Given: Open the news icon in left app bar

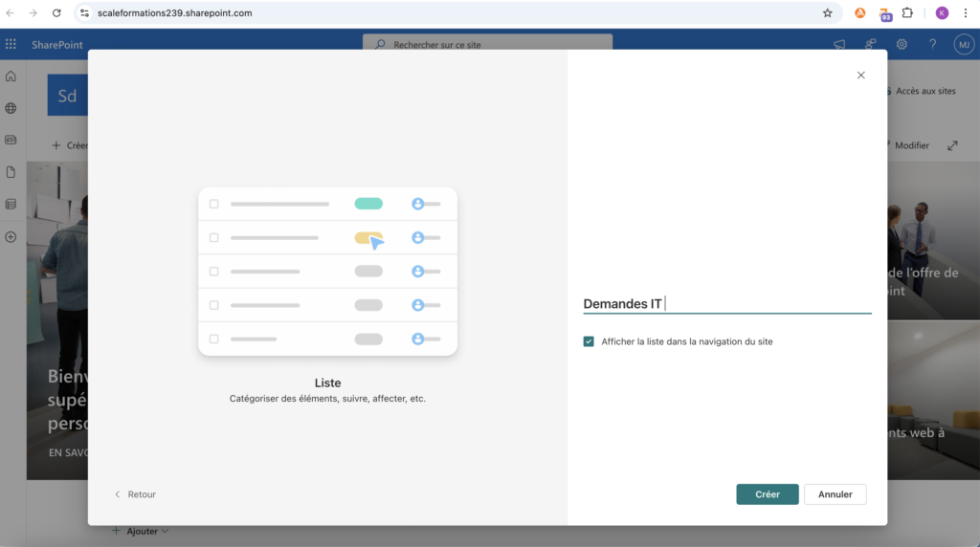Looking at the screenshot, I should [11, 140].
